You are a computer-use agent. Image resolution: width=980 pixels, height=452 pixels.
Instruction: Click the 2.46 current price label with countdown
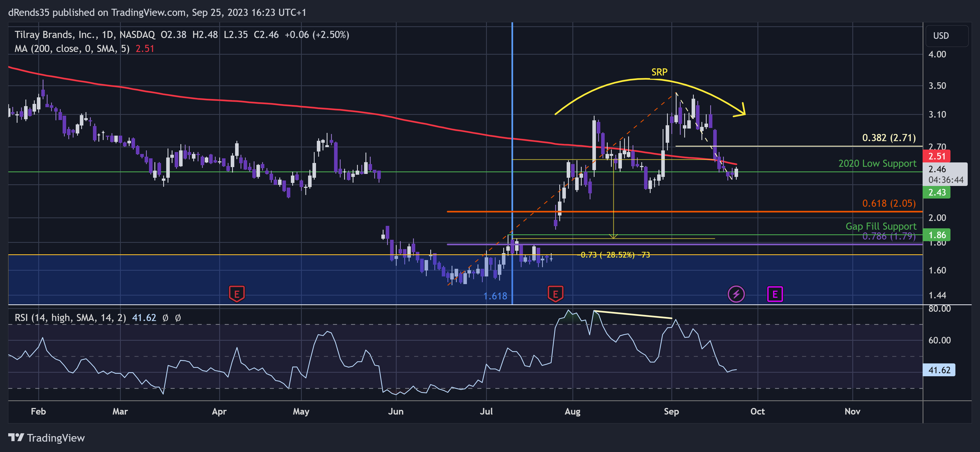tap(945, 174)
